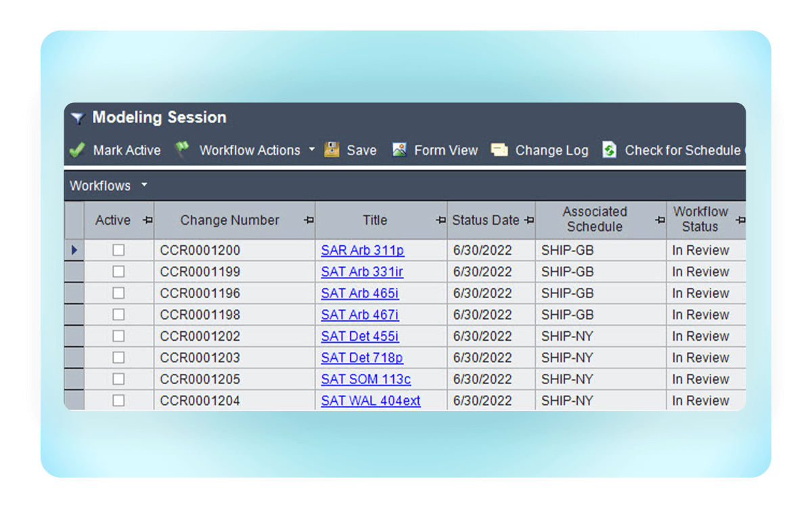This screenshot has height=508, width=812.
Task: Open Form View via its picture icon
Action: coord(399,150)
